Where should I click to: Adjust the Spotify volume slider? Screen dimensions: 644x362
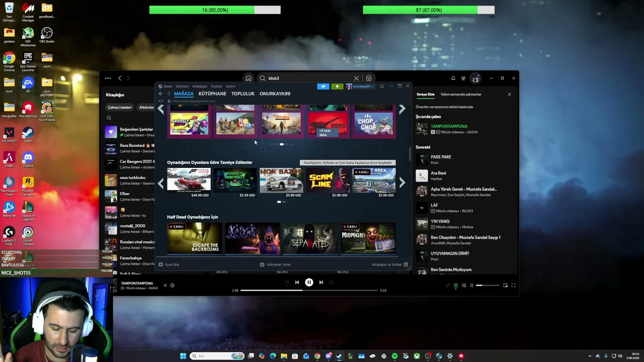pyautogui.click(x=487, y=286)
